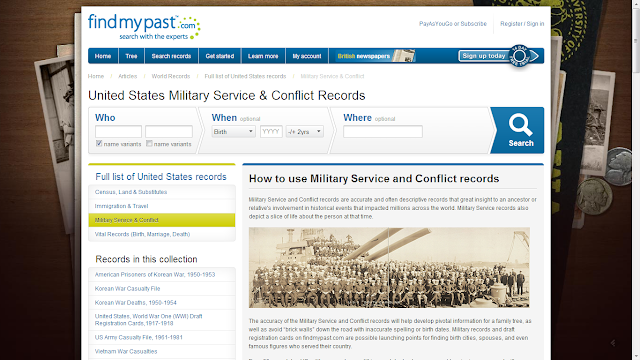
Task: Click the newspaper icon beside British newspapers
Action: click(x=404, y=56)
